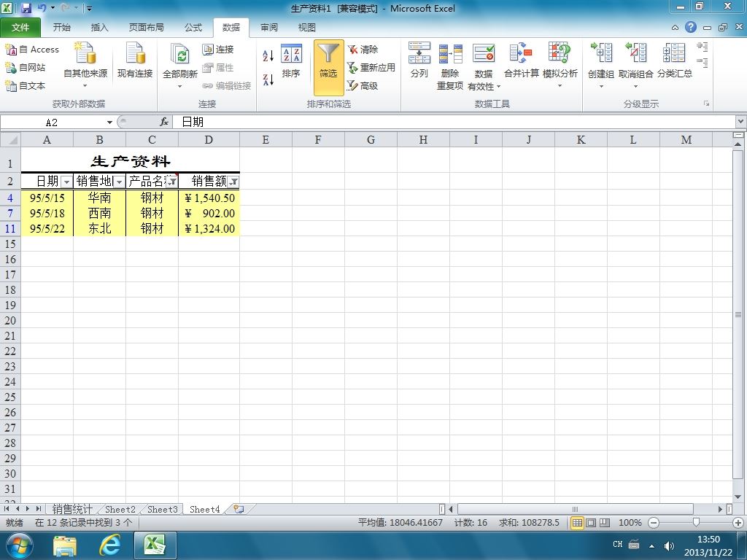
Task: Select Page Break Preview in status bar
Action: click(605, 523)
